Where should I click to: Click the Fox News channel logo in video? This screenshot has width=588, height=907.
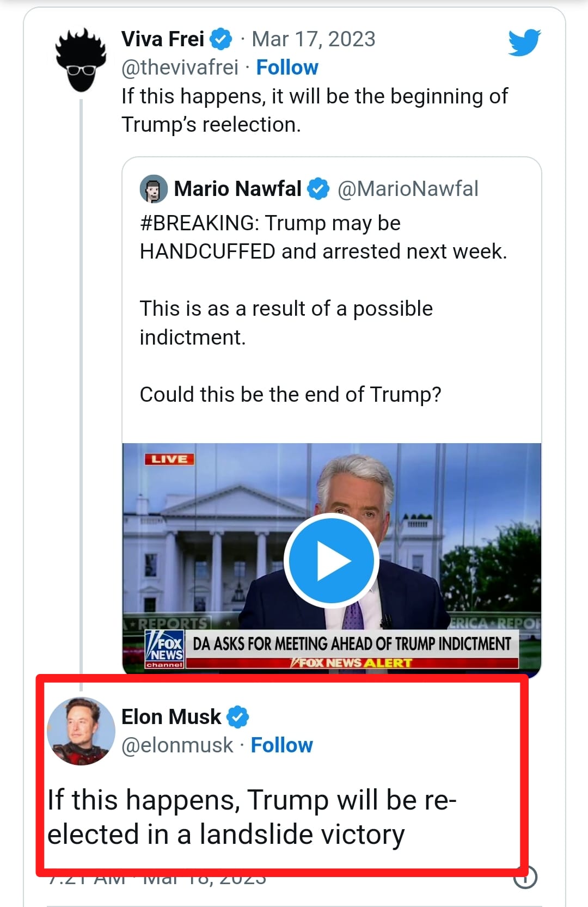tap(164, 649)
